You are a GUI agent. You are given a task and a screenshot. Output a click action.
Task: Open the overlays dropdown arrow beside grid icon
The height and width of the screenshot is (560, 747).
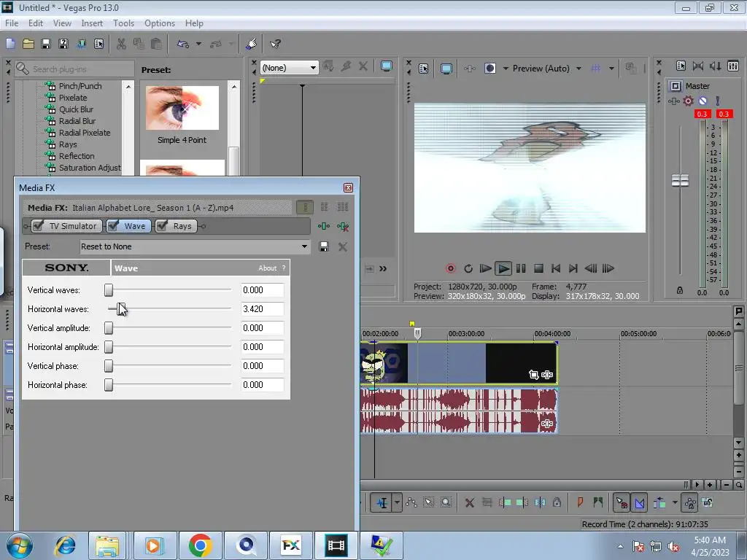[x=611, y=69]
